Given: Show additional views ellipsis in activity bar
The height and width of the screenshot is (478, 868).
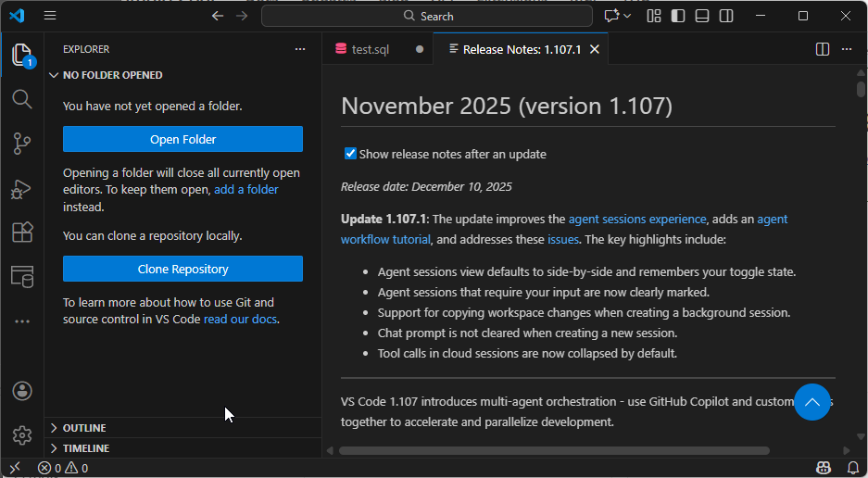Looking at the screenshot, I should tap(22, 321).
